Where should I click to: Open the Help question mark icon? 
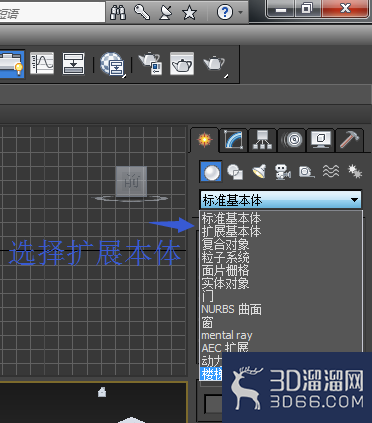tap(225, 12)
